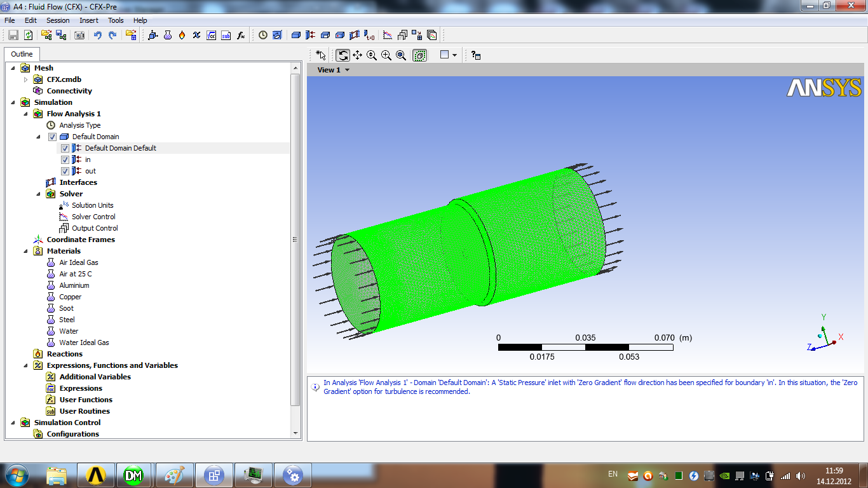Click the Zoom Box plus magnifier

386,55
